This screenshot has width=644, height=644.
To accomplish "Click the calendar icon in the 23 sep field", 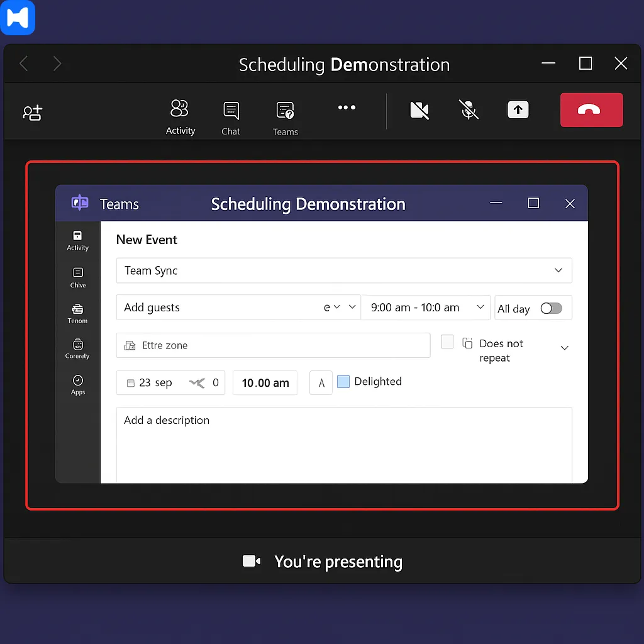I will pyautogui.click(x=131, y=383).
